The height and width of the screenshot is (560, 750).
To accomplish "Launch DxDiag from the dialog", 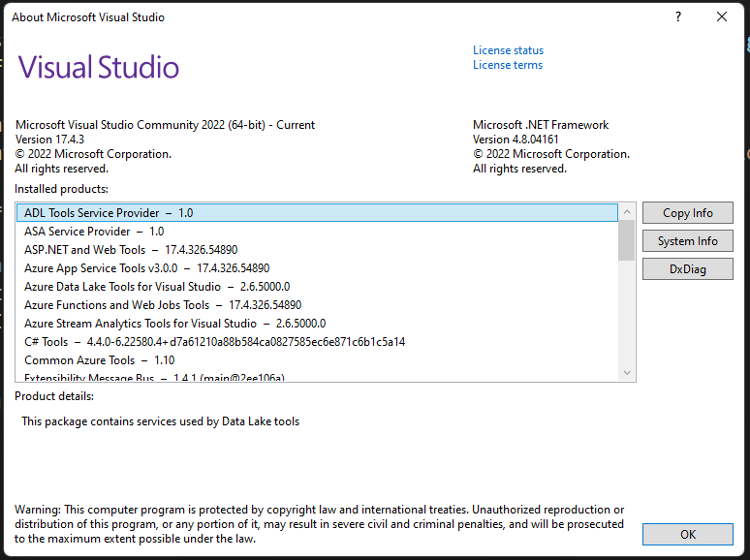I will pos(687,269).
